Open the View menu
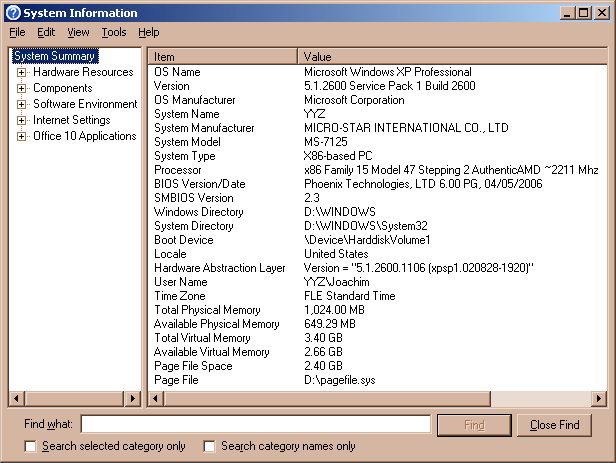Screen dimensions: 616x463 pos(78,32)
